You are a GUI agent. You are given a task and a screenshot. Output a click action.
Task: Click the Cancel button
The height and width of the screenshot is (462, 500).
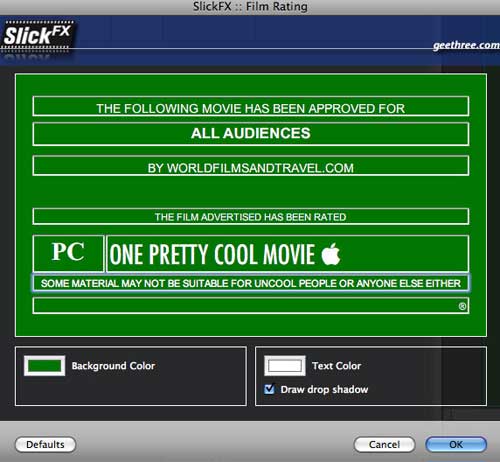coord(384,444)
